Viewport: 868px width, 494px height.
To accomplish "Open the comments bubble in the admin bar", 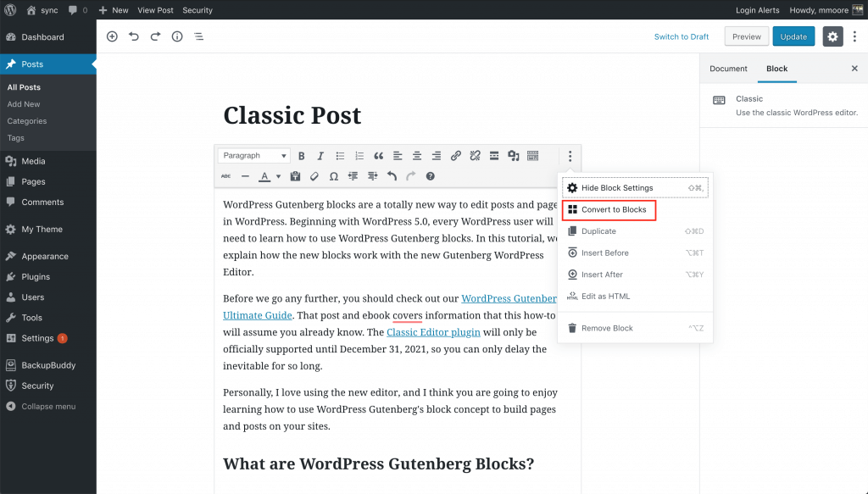I will click(x=77, y=10).
